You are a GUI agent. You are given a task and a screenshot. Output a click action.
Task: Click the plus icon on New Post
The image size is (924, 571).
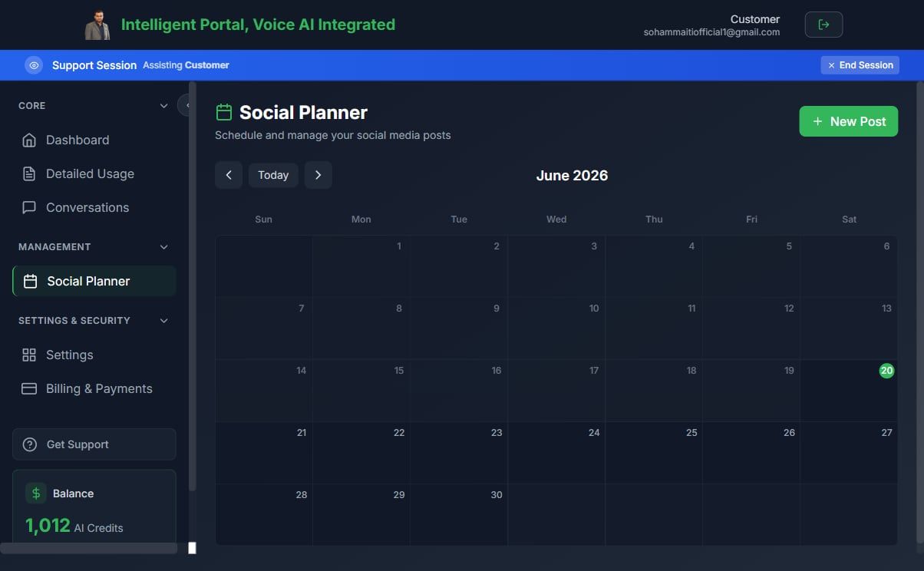(817, 121)
